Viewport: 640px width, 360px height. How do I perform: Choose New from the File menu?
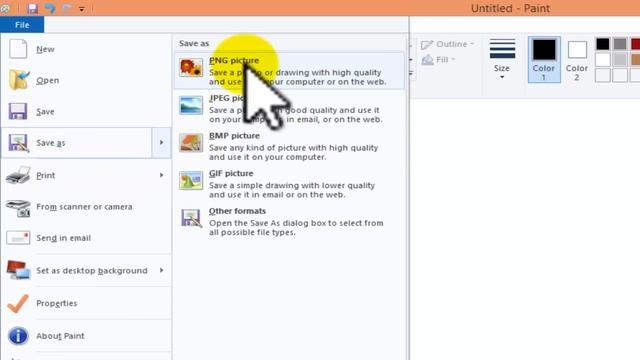click(86, 49)
